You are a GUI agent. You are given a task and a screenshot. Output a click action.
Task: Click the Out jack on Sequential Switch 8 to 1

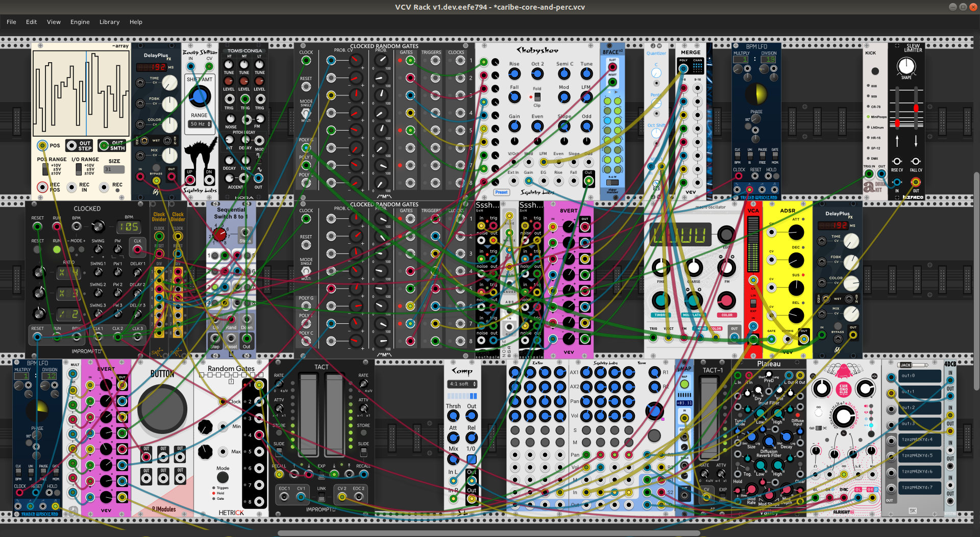247,338
